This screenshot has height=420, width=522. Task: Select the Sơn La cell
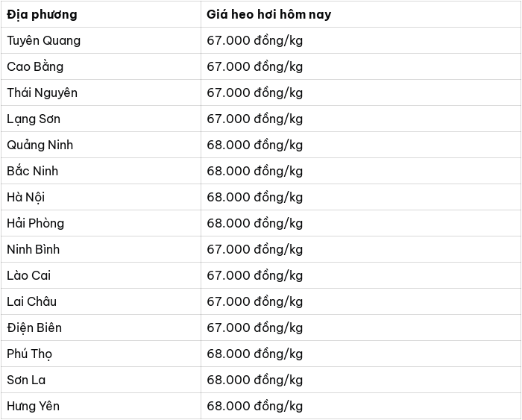[101, 380]
